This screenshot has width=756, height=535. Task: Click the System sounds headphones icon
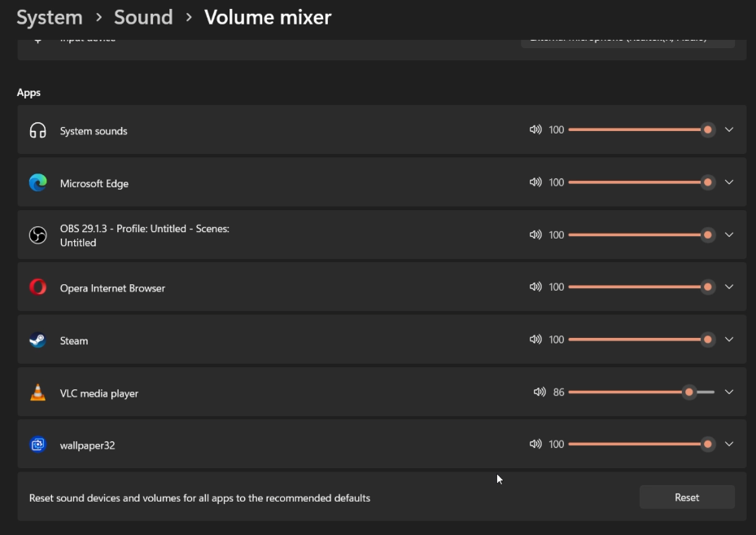(37, 130)
